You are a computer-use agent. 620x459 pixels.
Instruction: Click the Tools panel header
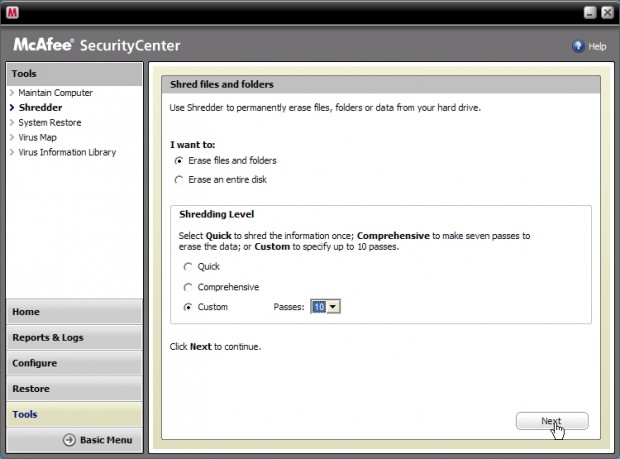coord(74,74)
